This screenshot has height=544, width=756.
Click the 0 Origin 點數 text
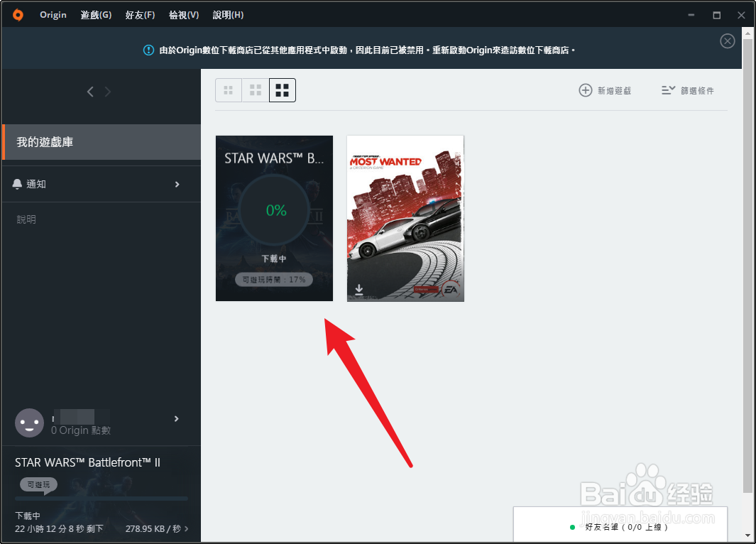[x=81, y=430]
